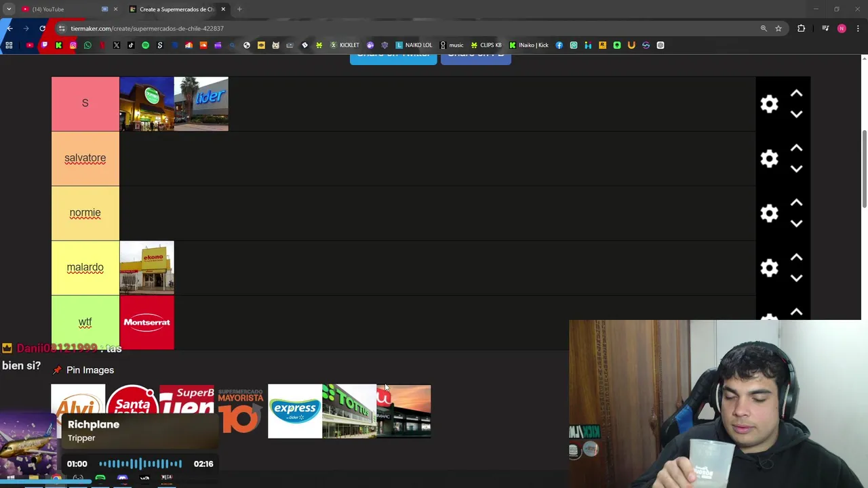Switch to Create a Supermercados tab
Screen dimensions: 868x488
click(176, 9)
